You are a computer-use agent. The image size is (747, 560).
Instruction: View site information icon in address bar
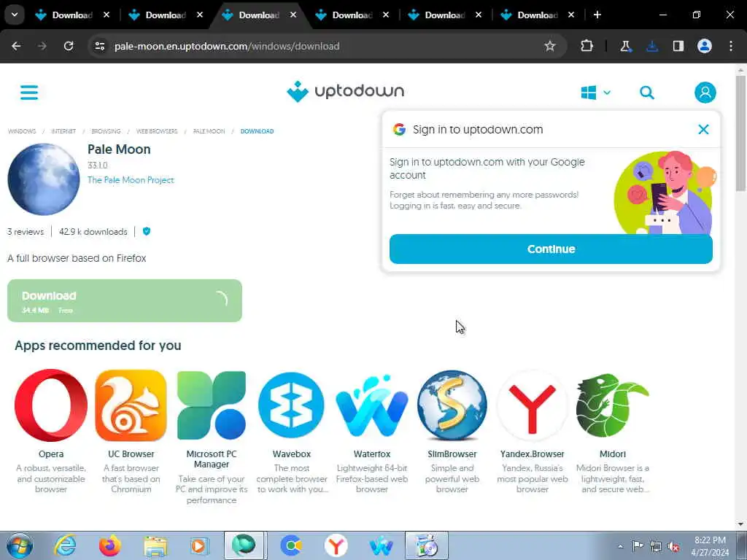pyautogui.click(x=99, y=46)
